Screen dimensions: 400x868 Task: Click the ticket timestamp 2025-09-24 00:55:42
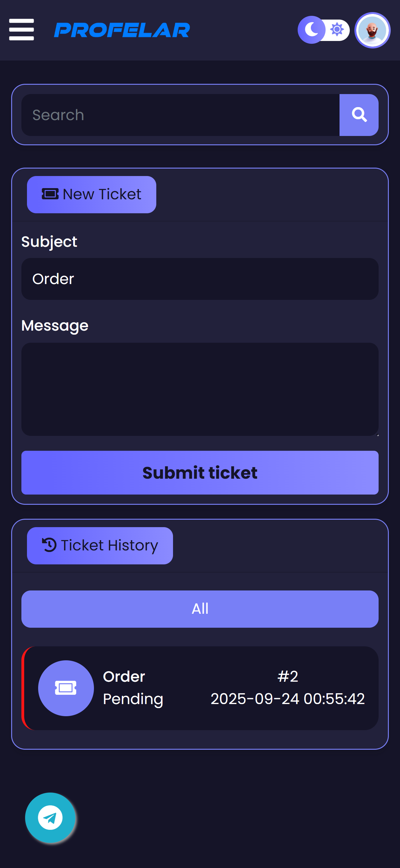point(287,699)
